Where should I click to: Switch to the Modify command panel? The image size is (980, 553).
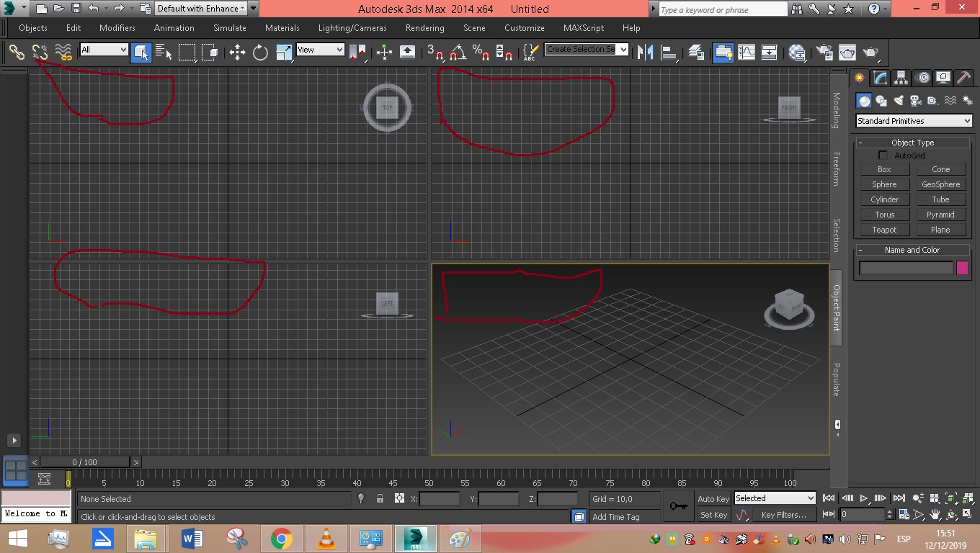tap(880, 78)
